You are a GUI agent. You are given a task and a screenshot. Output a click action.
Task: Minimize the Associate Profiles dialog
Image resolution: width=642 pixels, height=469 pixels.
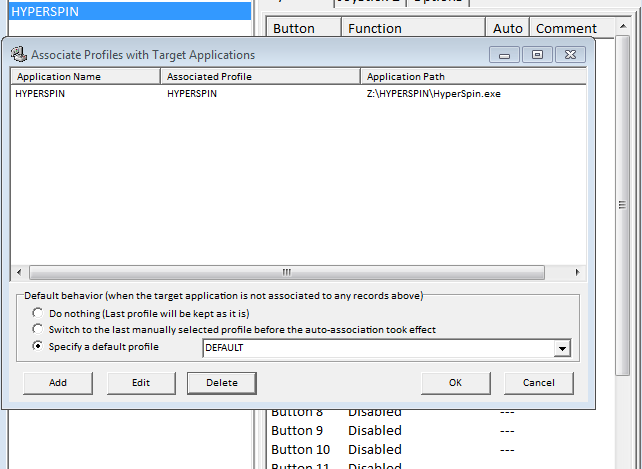504,54
